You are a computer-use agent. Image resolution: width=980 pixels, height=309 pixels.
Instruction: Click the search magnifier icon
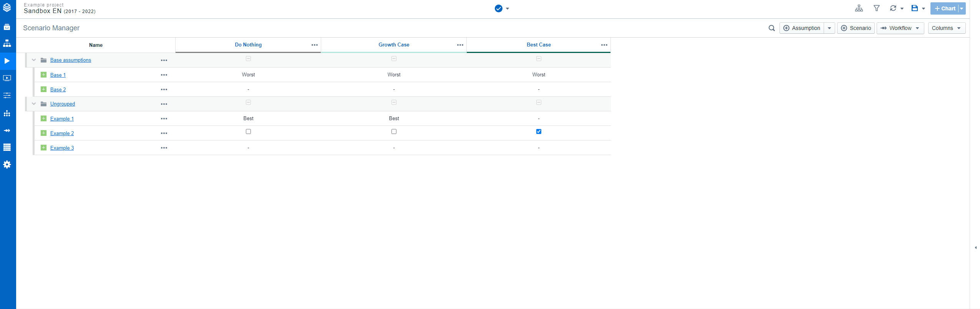(x=771, y=28)
